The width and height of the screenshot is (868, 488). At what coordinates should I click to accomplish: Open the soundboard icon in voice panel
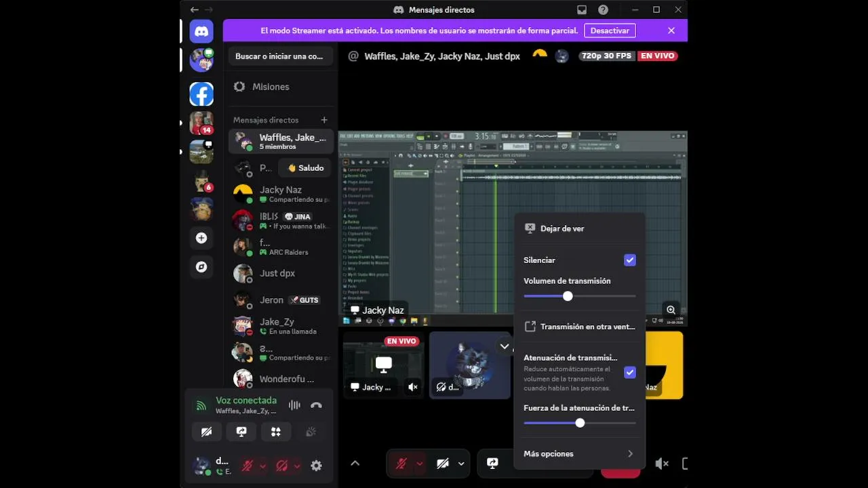tap(311, 431)
